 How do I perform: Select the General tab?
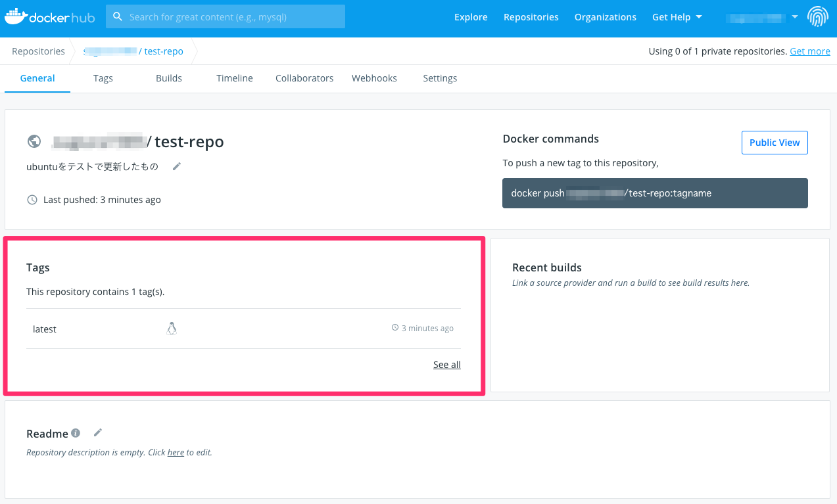pos(37,78)
